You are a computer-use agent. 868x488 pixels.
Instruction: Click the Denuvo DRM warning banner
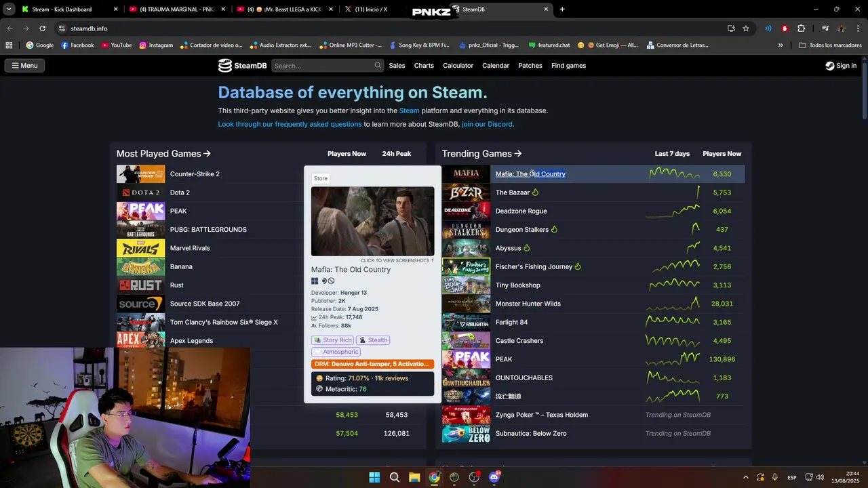(372, 364)
